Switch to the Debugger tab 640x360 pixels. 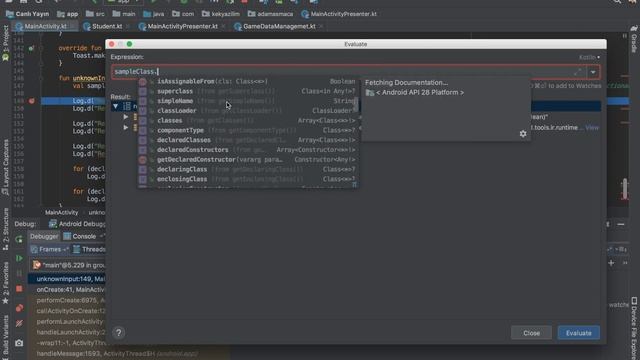44,236
